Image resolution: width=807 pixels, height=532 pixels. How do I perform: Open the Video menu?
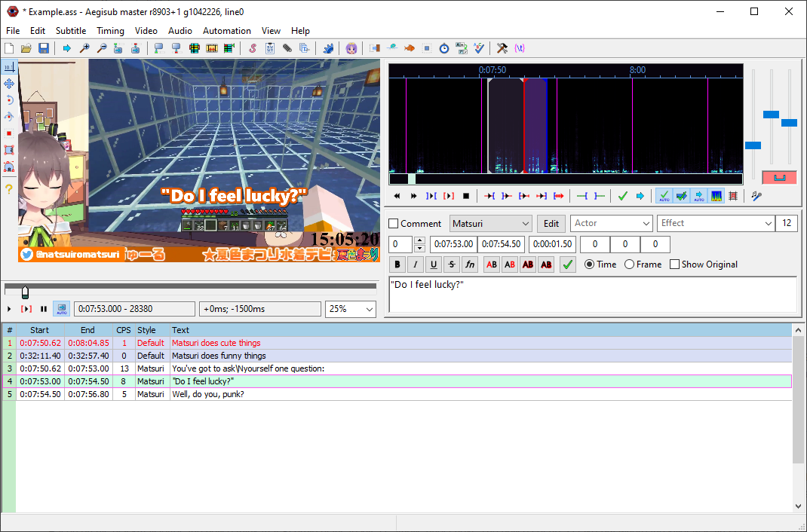[x=146, y=31]
